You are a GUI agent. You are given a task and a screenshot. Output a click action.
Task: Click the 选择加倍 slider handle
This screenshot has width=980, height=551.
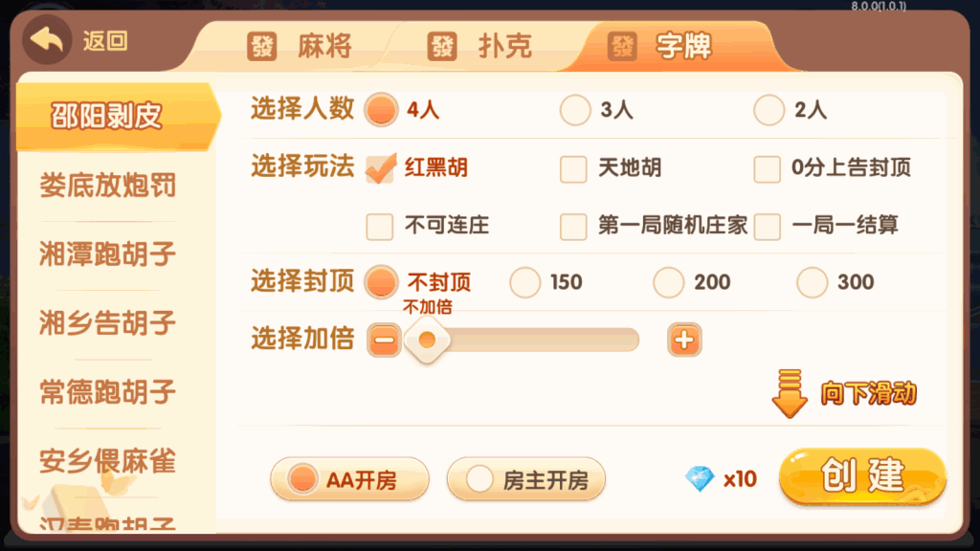426,340
